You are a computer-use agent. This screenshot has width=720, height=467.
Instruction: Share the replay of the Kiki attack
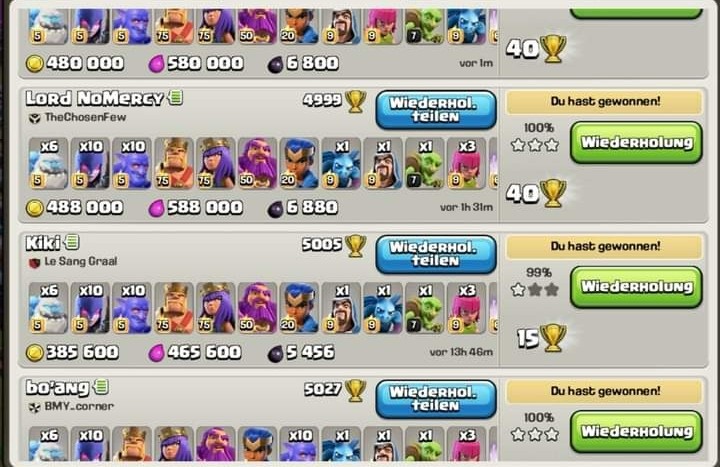point(436,254)
